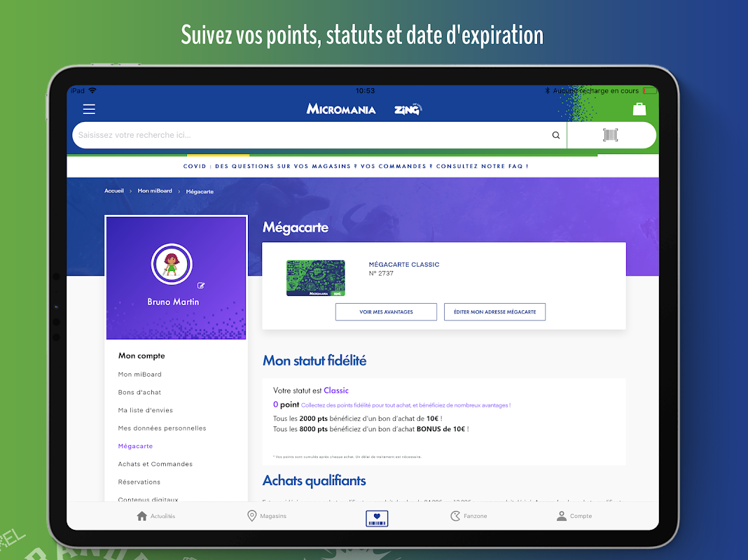Image resolution: width=748 pixels, height=560 pixels.
Task: Select the barcode scanner icon
Action: (611, 134)
